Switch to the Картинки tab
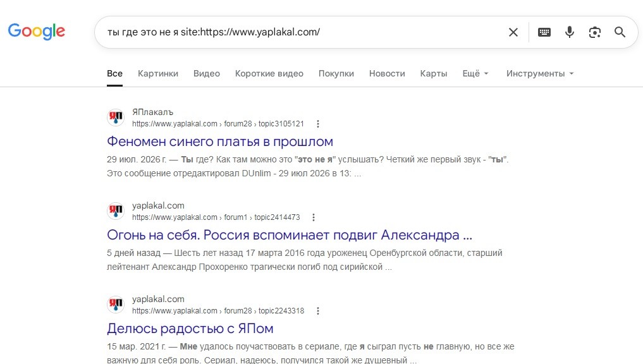The width and height of the screenshot is (643, 364). (158, 74)
